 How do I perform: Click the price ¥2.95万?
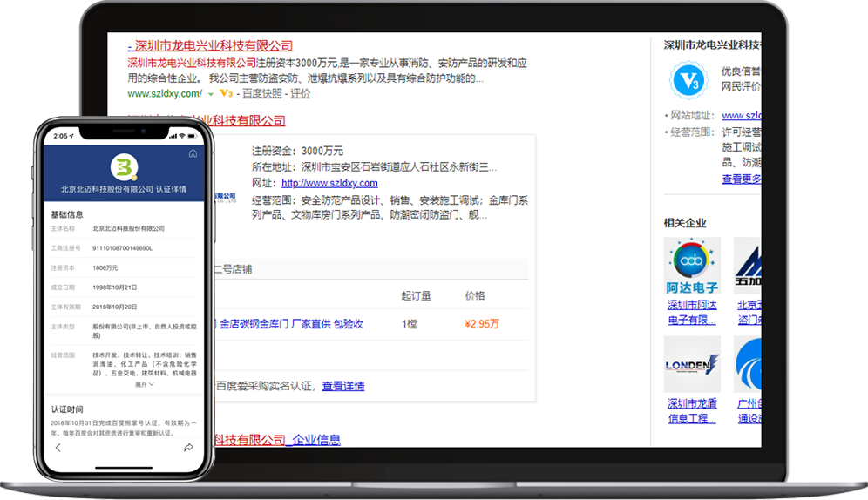point(482,323)
